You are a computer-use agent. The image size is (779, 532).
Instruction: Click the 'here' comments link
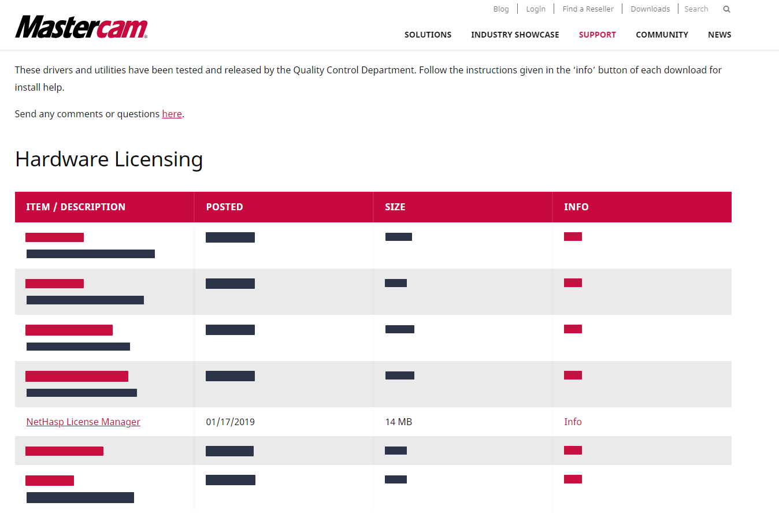[172, 114]
